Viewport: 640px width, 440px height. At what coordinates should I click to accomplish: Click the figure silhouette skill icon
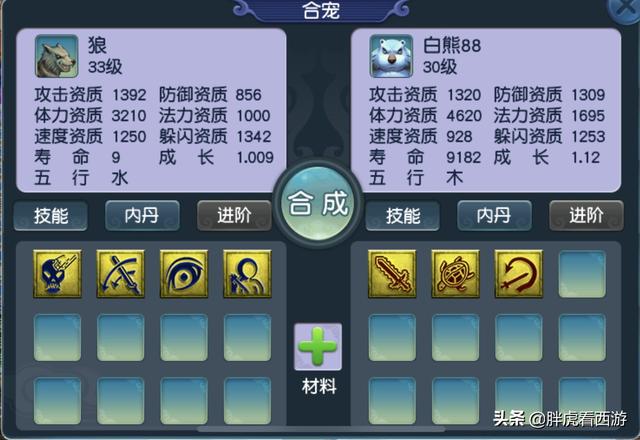coord(247,273)
